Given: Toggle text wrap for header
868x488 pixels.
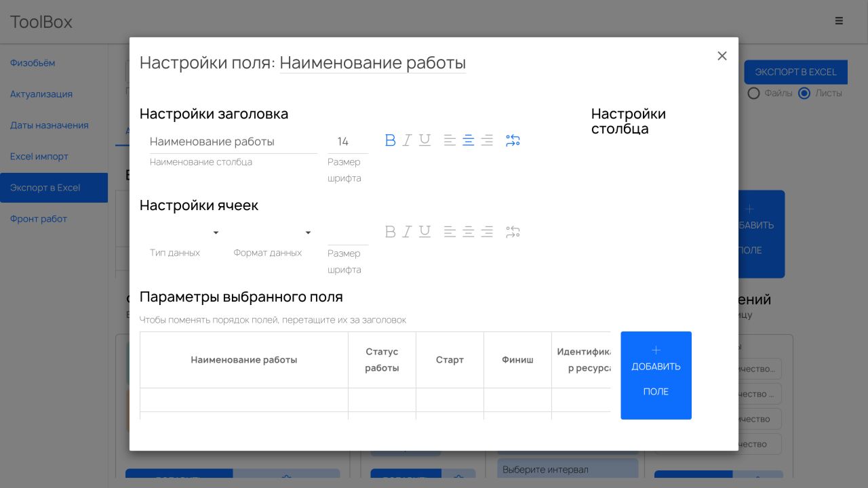Looking at the screenshot, I should 513,140.
